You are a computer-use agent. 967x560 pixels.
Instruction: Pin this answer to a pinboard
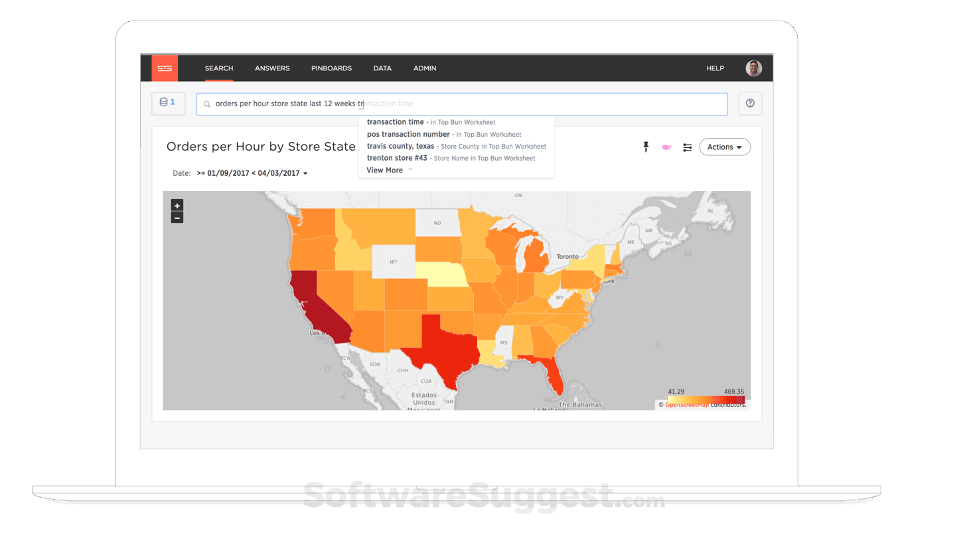(x=646, y=147)
